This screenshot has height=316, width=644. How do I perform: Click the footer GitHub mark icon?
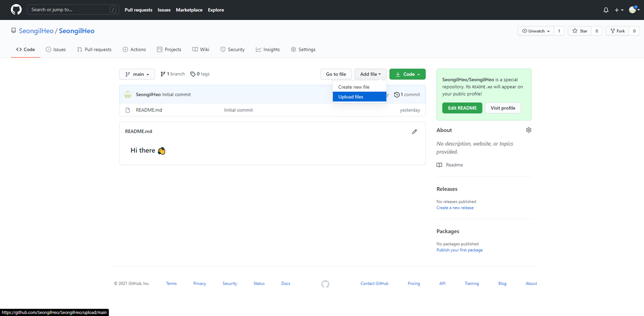(326, 284)
